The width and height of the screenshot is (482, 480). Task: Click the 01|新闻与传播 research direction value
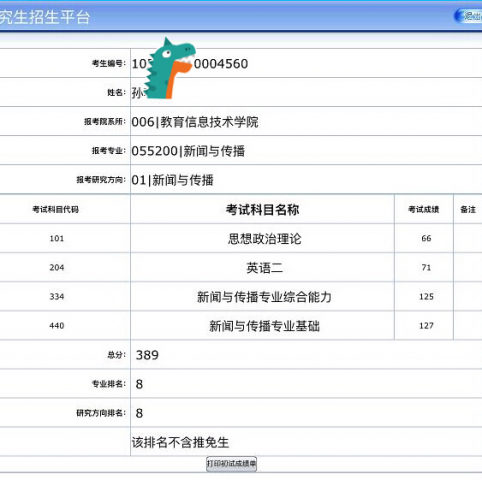(x=172, y=180)
